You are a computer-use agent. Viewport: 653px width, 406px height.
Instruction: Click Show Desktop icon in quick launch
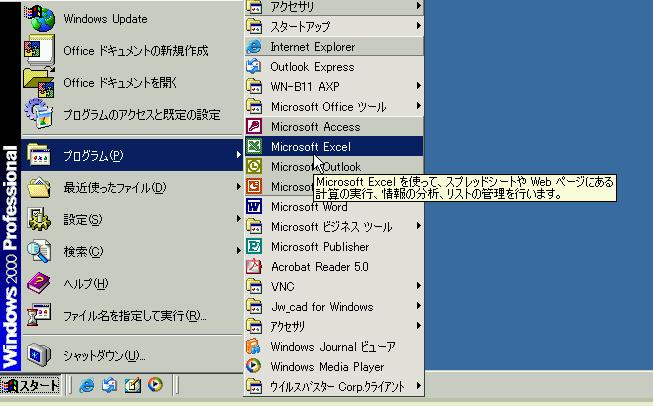133,385
